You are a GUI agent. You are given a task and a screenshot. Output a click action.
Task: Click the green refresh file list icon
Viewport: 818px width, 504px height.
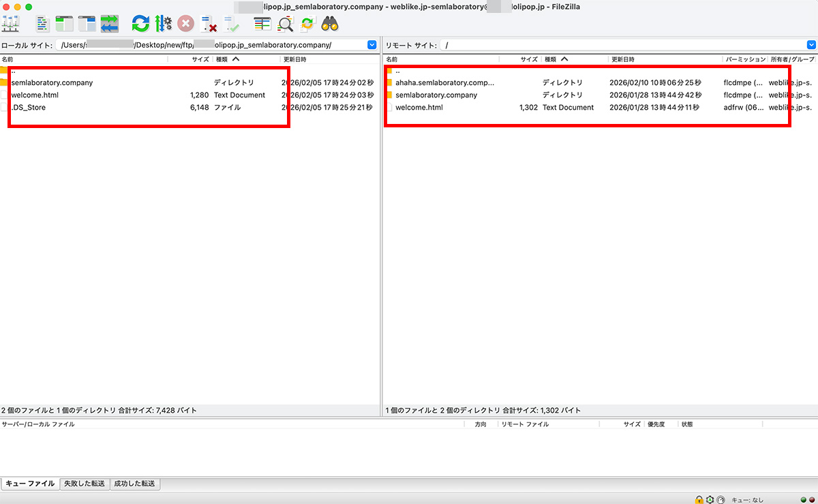pos(140,24)
